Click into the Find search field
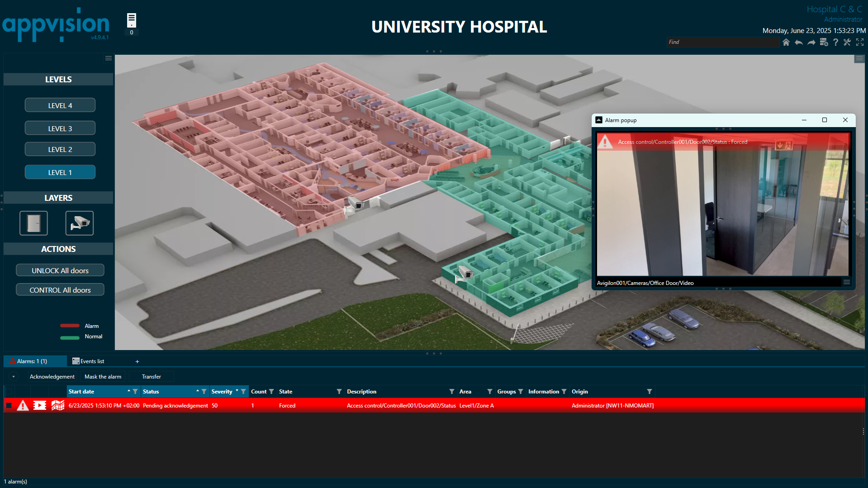 click(723, 42)
